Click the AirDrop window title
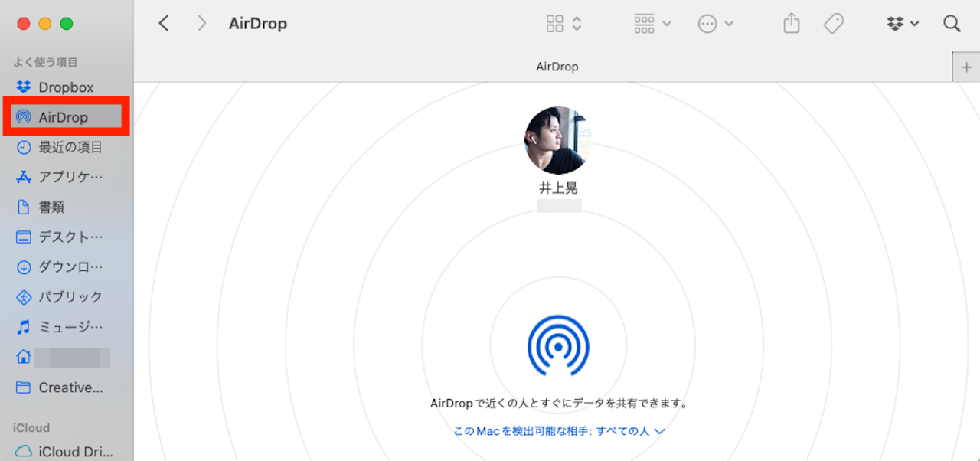The width and height of the screenshot is (980, 461). [258, 24]
